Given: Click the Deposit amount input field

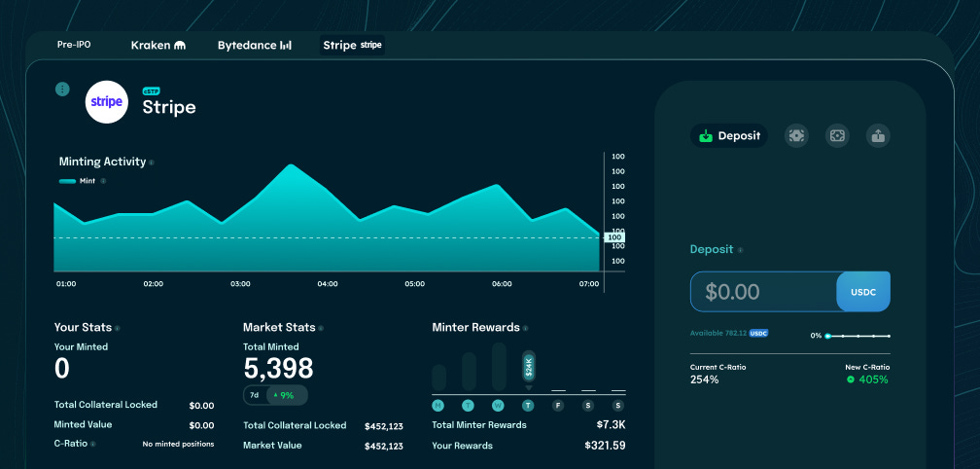Looking at the screenshot, I should coord(764,291).
